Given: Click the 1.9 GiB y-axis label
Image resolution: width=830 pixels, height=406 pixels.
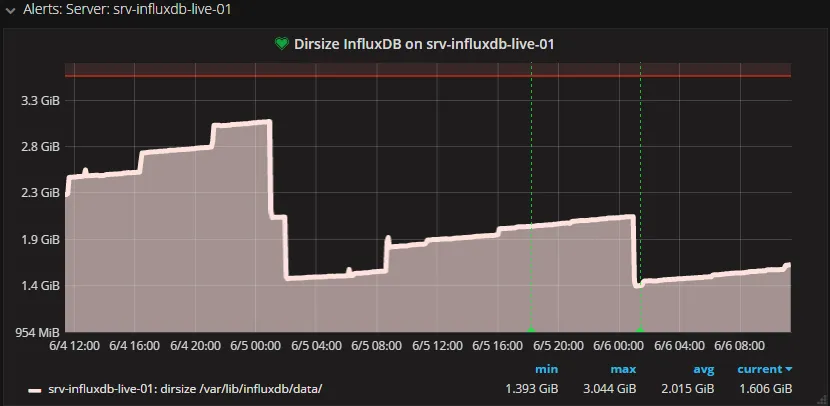Looking at the screenshot, I should click(x=40, y=239).
